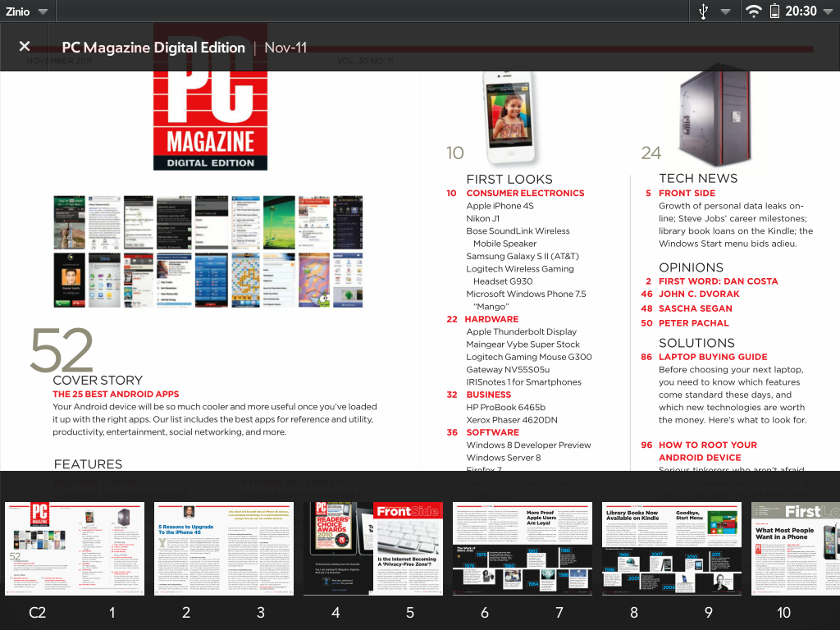Select the Windows Server 8 entry
Image resolution: width=840 pixels, height=630 pixels.
504,458
